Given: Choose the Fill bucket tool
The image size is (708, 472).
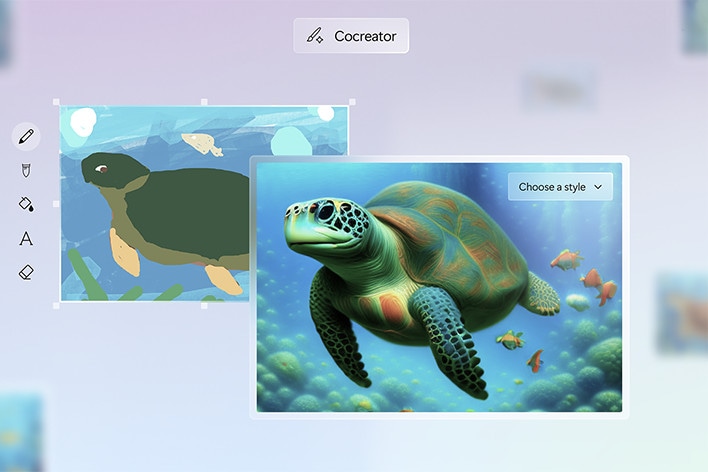Looking at the screenshot, I should [26, 204].
